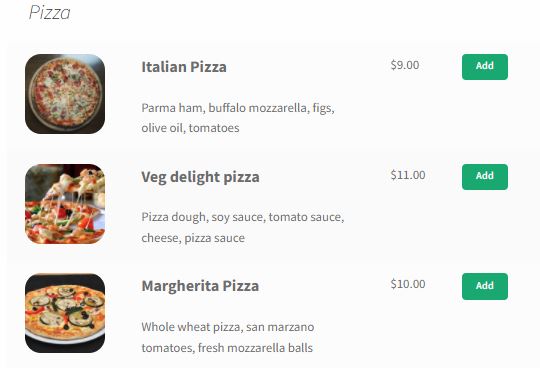Screen dimensions: 540x368
Task: Add Veg delight pizza to the order
Action: click(485, 177)
